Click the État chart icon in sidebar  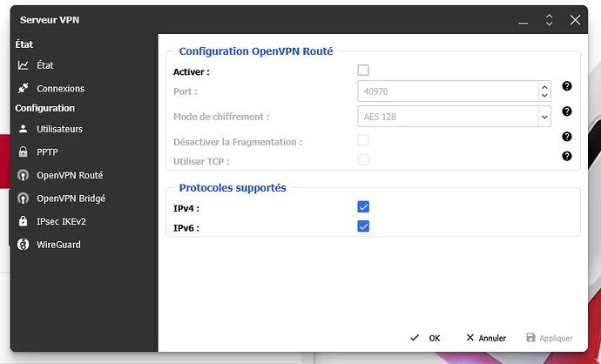[x=23, y=65]
